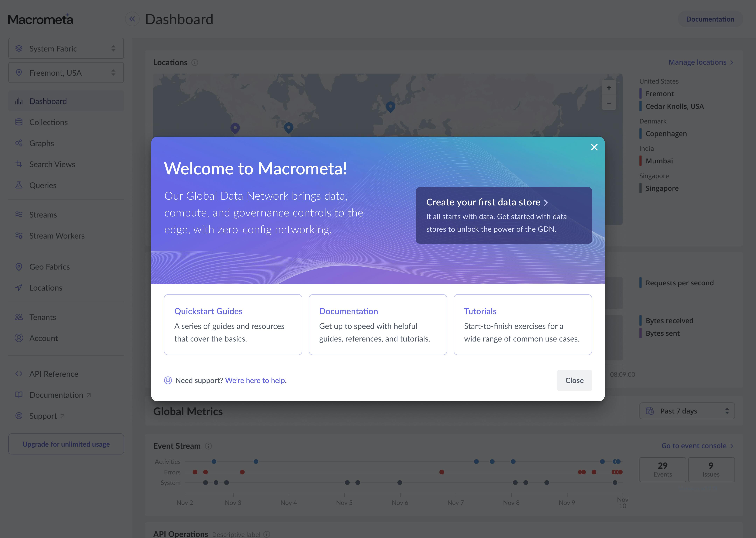Open Search Views in the sidebar
The width and height of the screenshot is (756, 538).
point(66,164)
